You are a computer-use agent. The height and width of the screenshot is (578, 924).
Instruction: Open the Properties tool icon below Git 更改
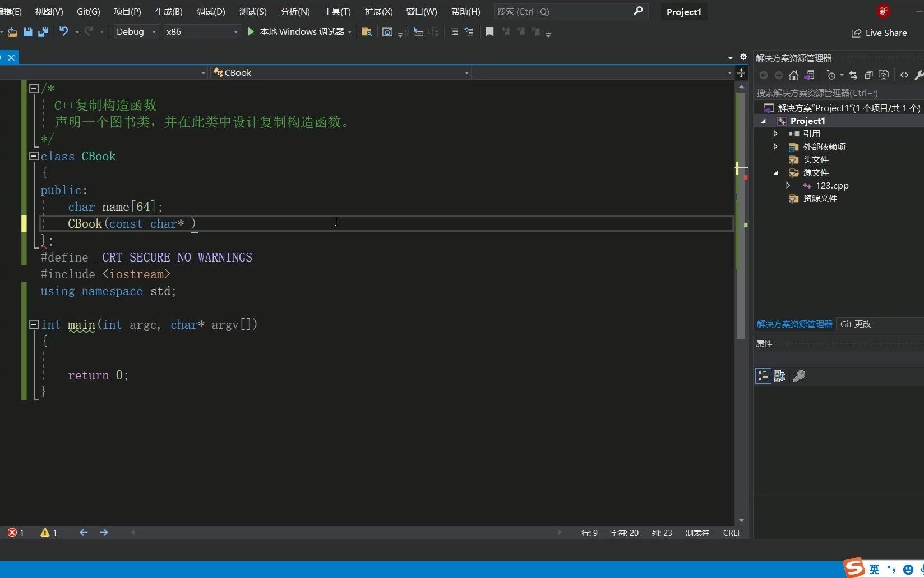coord(799,376)
